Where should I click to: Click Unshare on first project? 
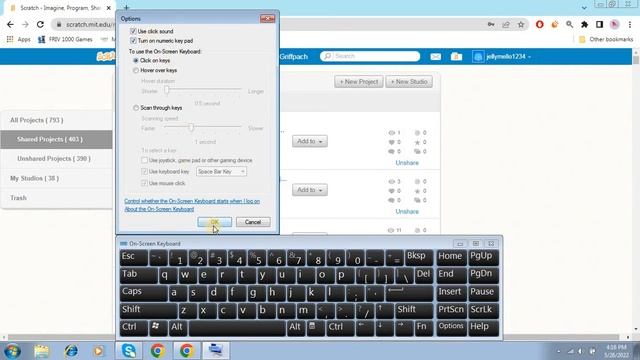pyautogui.click(x=407, y=163)
